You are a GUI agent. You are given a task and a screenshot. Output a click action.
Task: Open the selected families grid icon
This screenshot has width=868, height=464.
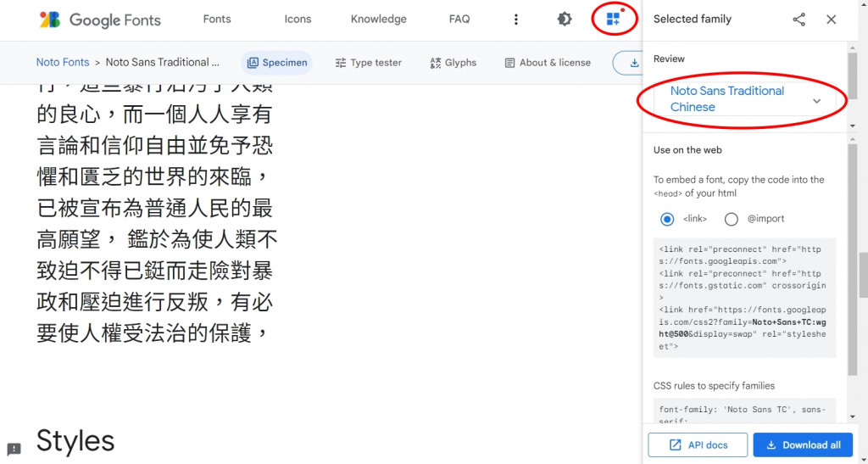(614, 20)
